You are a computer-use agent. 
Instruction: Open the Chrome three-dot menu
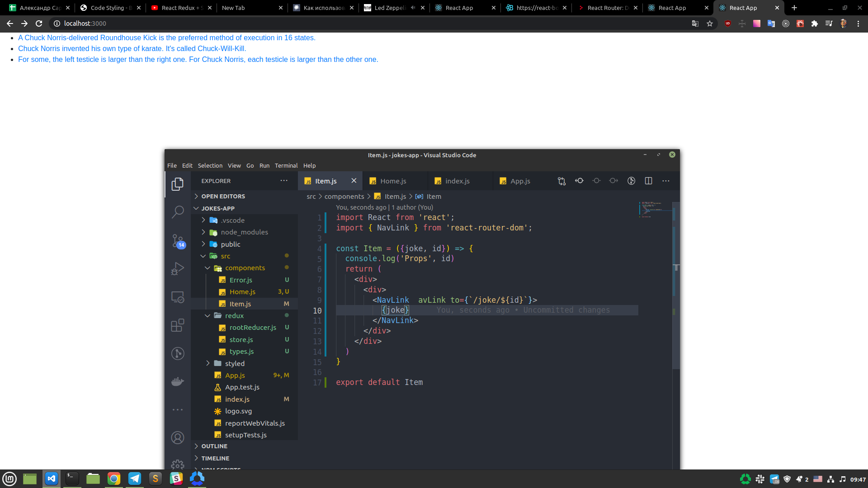[858, 23]
